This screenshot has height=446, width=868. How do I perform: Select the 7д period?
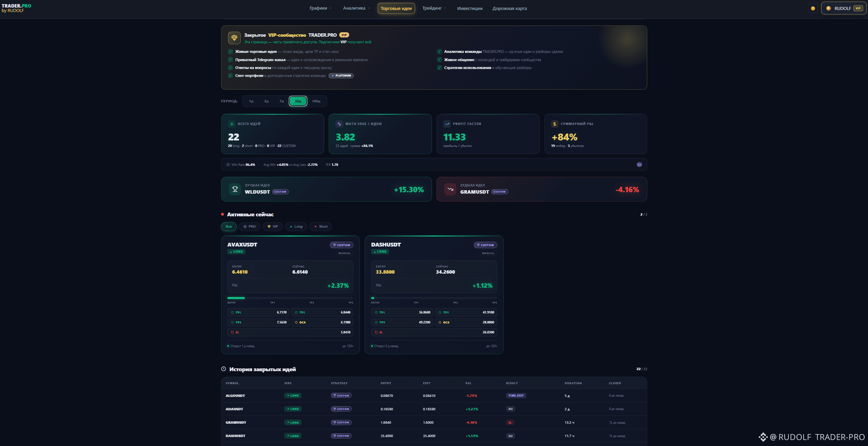click(282, 101)
